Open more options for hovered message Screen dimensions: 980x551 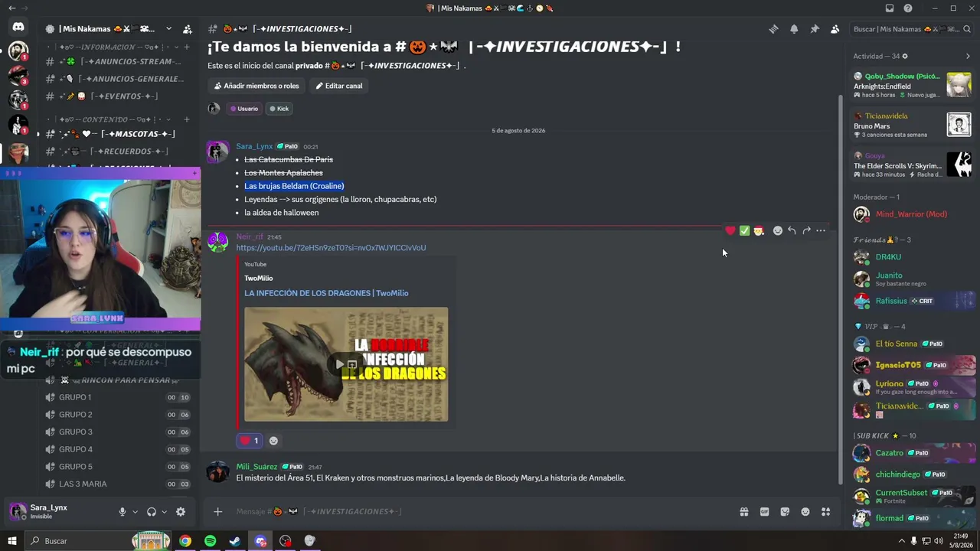click(821, 230)
